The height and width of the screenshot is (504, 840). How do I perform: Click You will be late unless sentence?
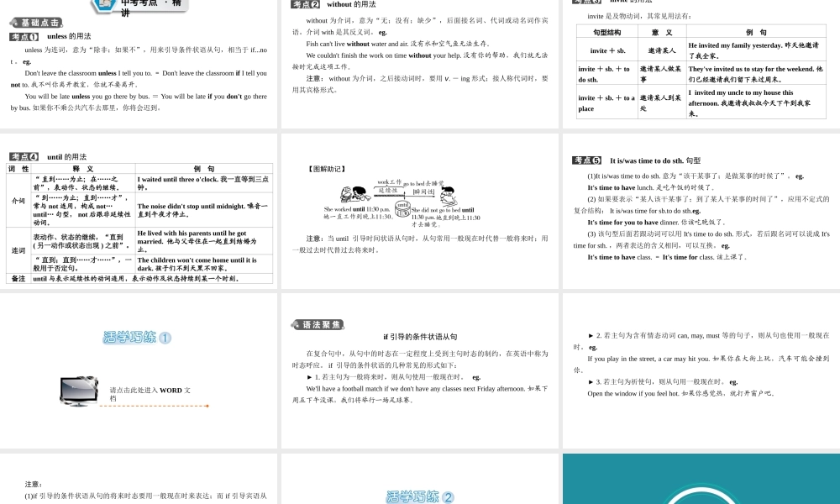coord(139,102)
